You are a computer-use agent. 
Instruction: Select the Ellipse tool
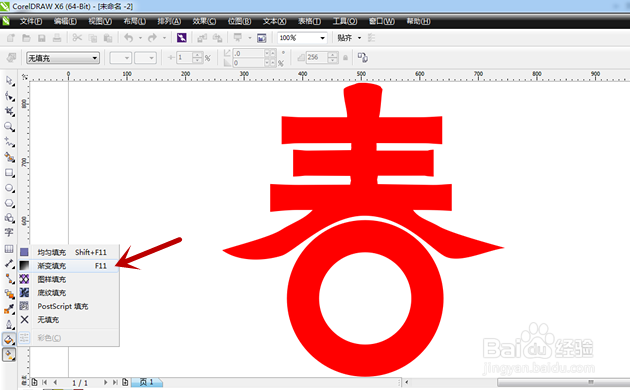[x=9, y=188]
